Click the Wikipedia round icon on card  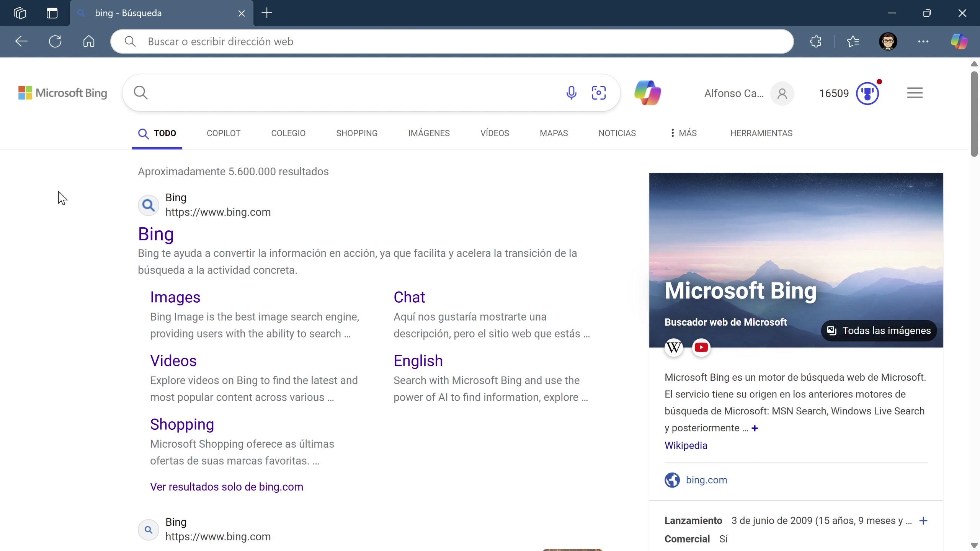point(674,347)
